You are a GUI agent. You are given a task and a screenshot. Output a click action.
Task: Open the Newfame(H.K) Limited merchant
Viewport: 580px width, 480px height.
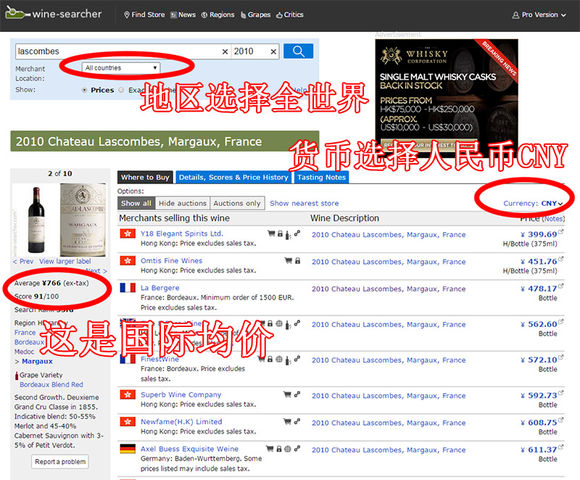coord(181,422)
